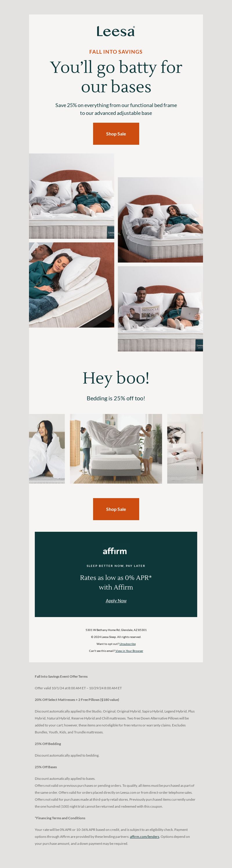Click the 'You'll go batty for our bases' headline
232x868 pixels.
pos(116,77)
